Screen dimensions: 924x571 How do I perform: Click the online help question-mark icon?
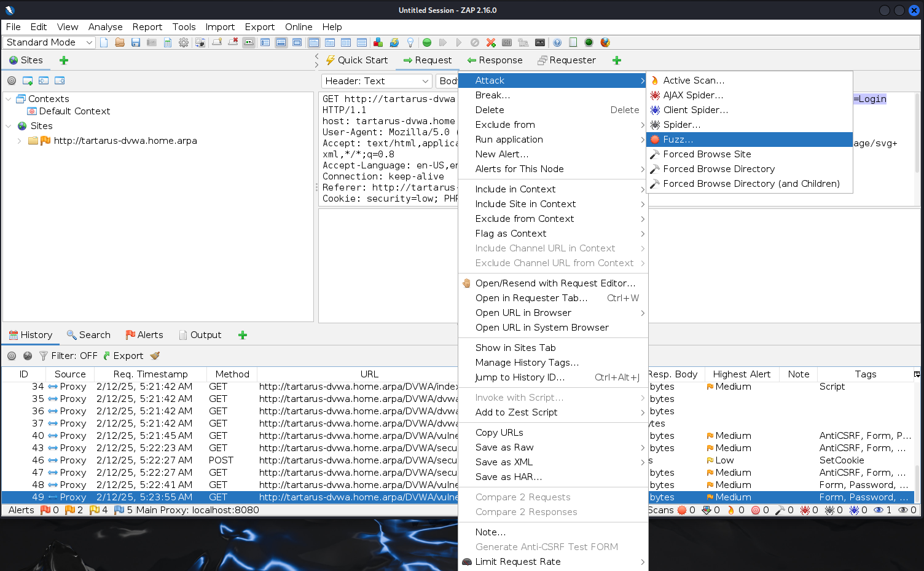(557, 42)
